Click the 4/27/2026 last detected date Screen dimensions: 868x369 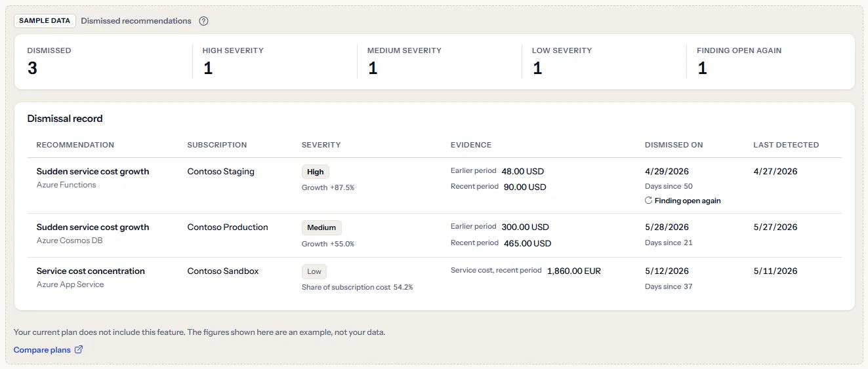coord(775,172)
